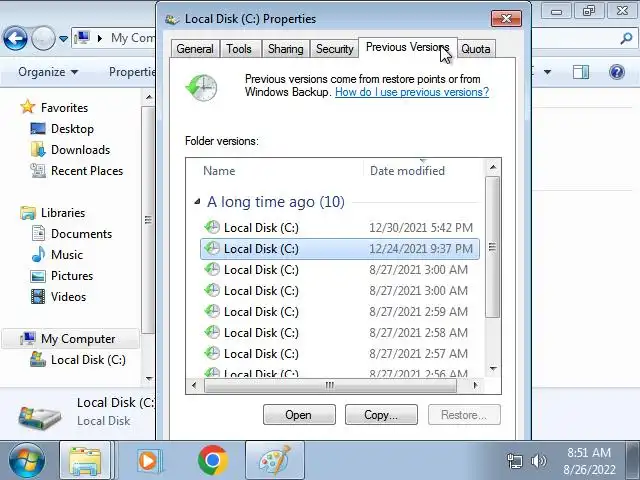This screenshot has height=480, width=640.
Task: Collapse the 'A long time ago (10)' group
Action: tap(198, 202)
